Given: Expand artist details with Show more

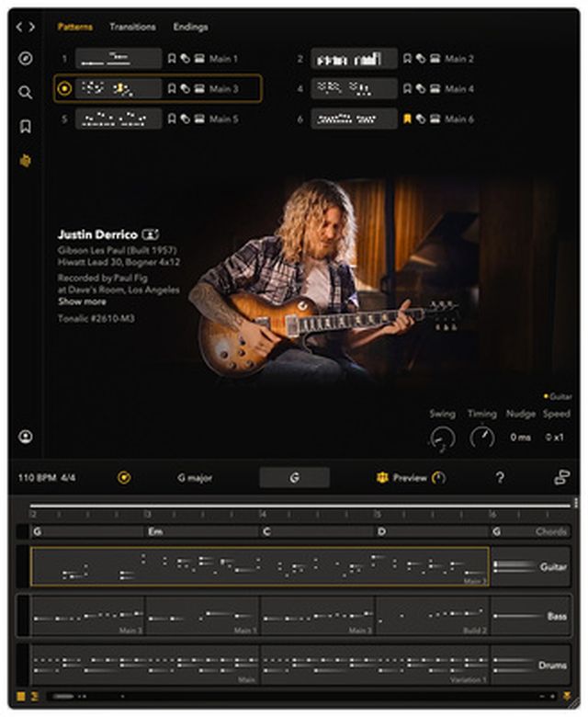Looking at the screenshot, I should (x=82, y=302).
